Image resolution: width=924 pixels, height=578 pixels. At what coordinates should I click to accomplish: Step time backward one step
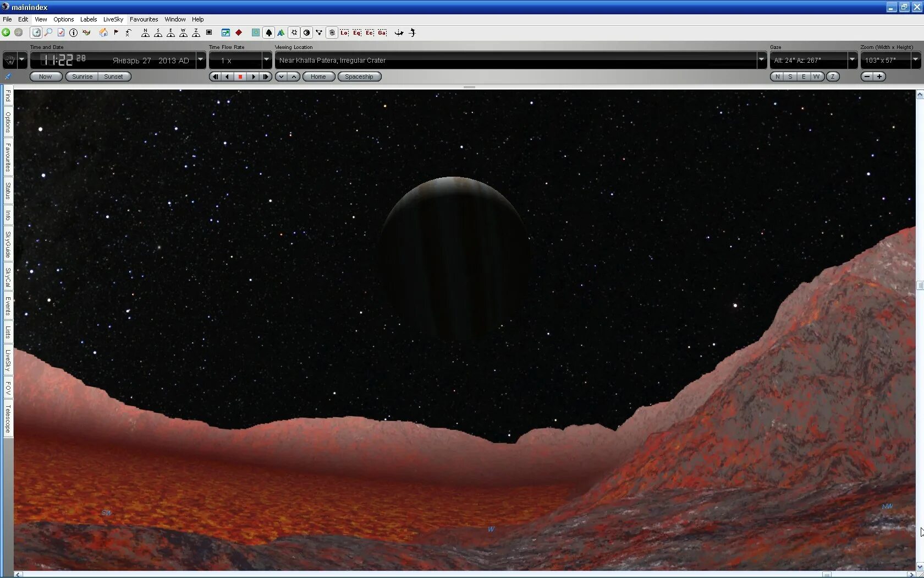pos(215,77)
